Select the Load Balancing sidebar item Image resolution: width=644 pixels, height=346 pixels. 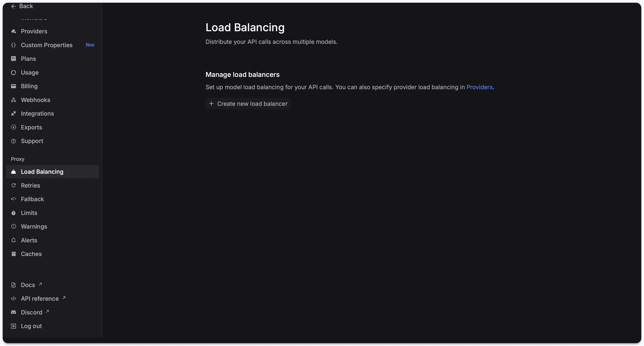click(52, 172)
